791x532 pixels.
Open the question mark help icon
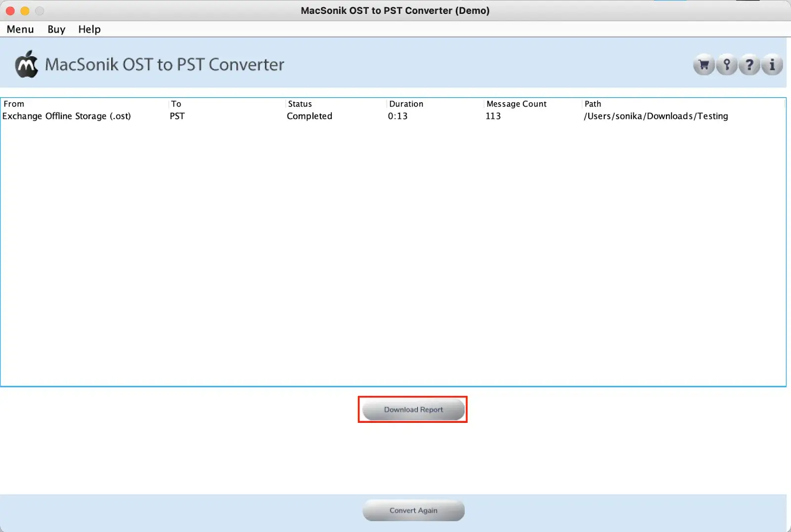[x=749, y=65]
